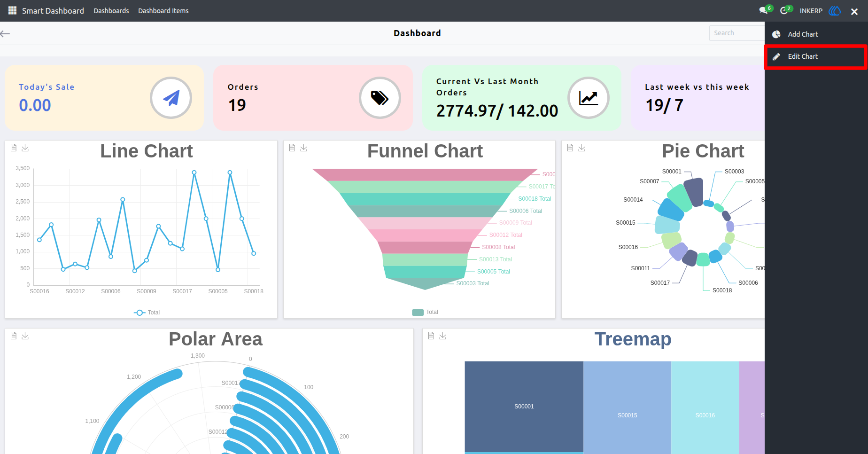The width and height of the screenshot is (868, 454).
Task: Open the INKERP user menu
Action: tap(811, 11)
